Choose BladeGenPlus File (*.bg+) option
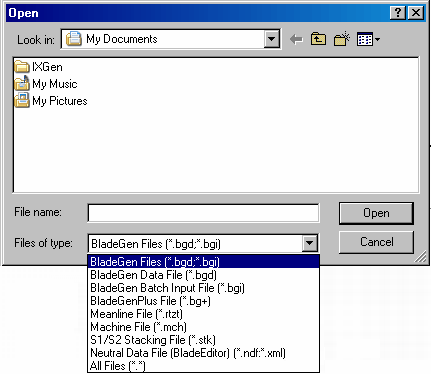Viewport: 431px width, 374px height. pos(203,301)
